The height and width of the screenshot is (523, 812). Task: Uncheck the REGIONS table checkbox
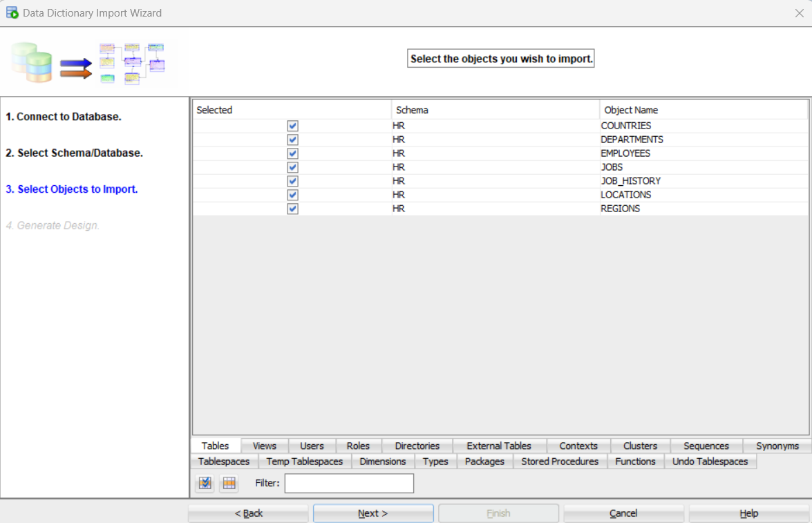[x=292, y=209]
